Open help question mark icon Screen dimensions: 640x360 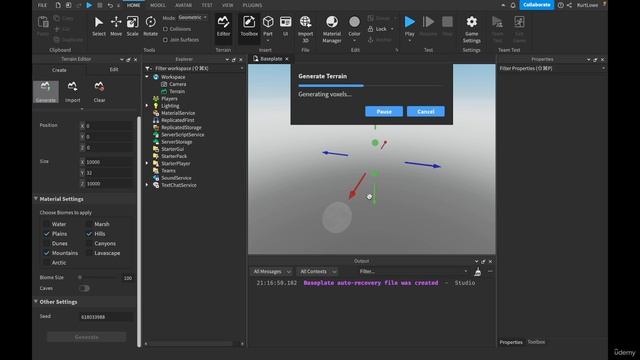561,5
